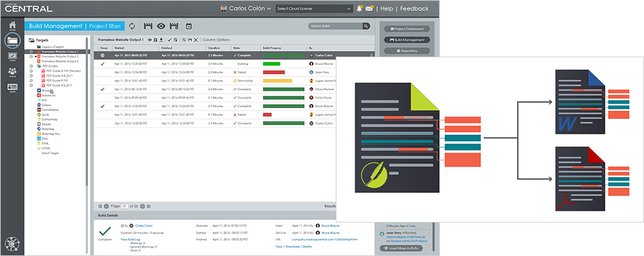
Task: Click the large eye icon in the header toolbar
Action: coord(161,26)
